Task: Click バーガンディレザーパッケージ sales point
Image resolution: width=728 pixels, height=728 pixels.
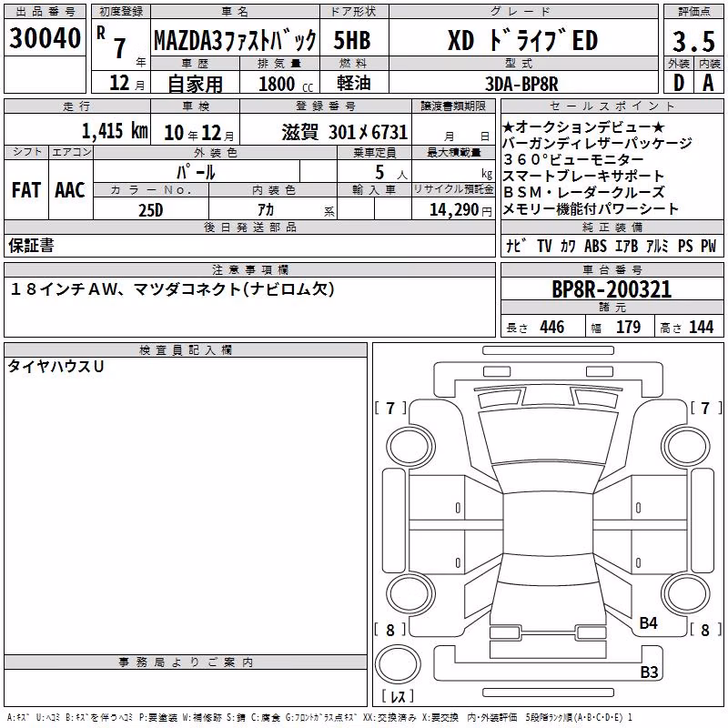Action: click(597, 144)
